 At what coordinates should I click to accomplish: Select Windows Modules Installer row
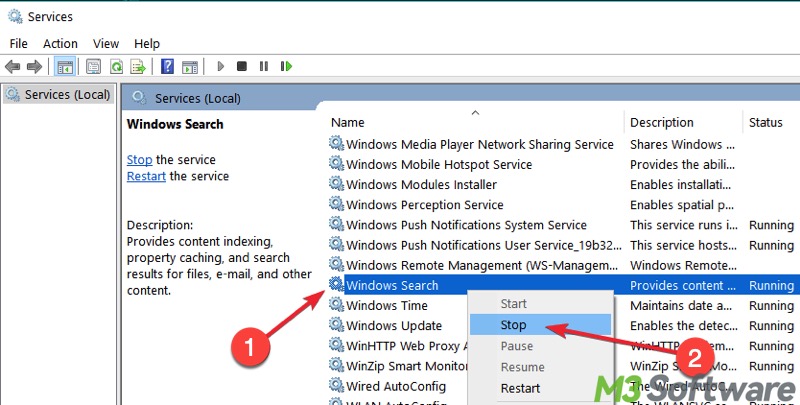(x=421, y=185)
